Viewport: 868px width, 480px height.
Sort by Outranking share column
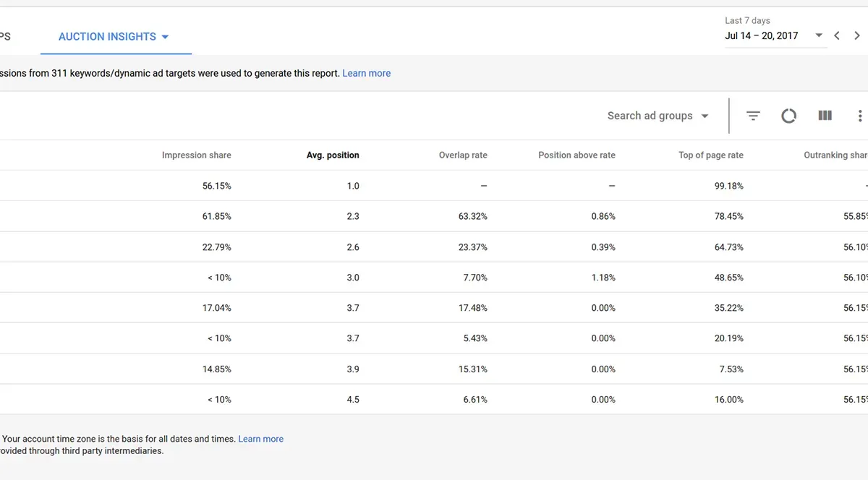click(x=836, y=155)
